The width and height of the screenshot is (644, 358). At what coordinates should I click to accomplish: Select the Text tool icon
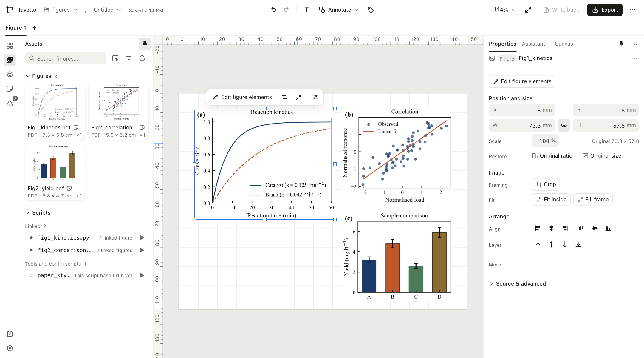[x=306, y=10]
